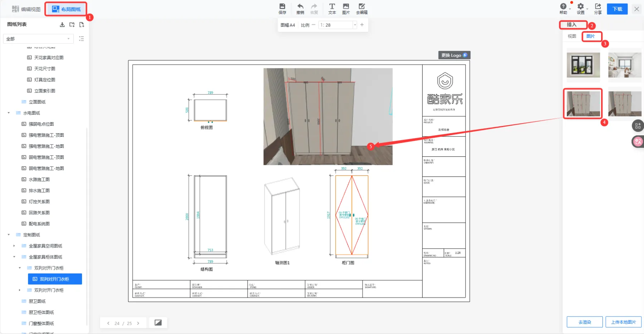Open the 全部 filter dropdown
This screenshot has height=334, width=644.
[38, 39]
